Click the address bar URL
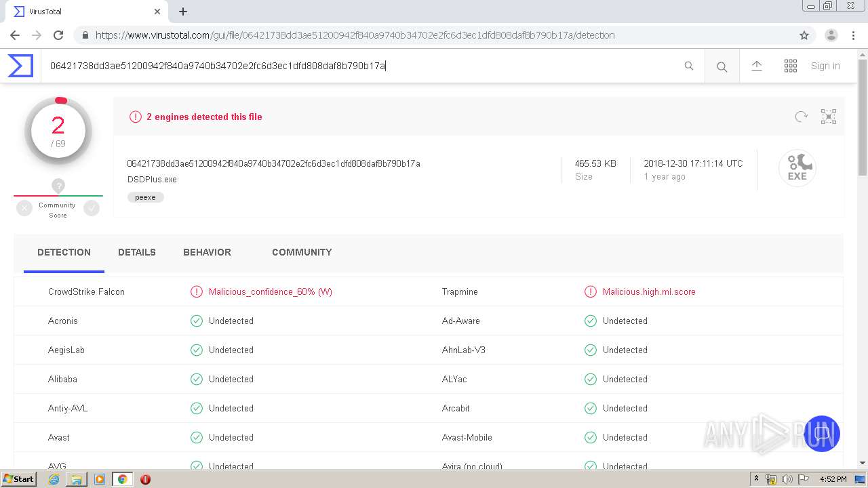 point(355,35)
